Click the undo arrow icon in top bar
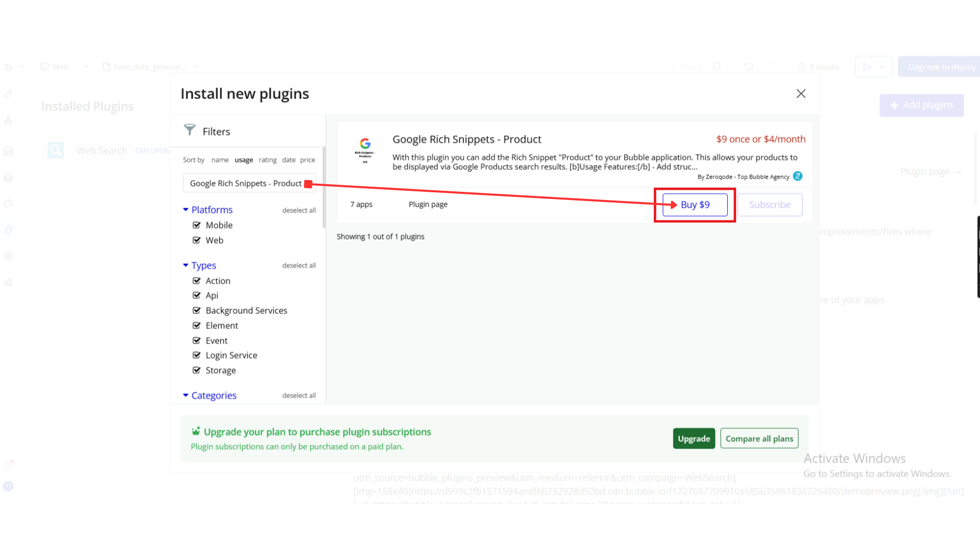Screen dimensions: 980x551 748,67
